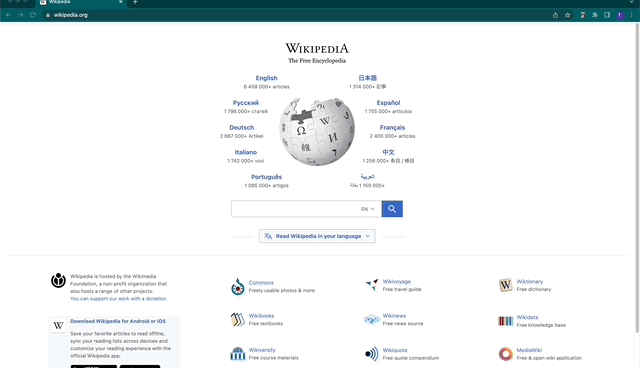Open the Wikivoyage airplane icon
This screenshot has height=368, width=640.
pyautogui.click(x=371, y=285)
